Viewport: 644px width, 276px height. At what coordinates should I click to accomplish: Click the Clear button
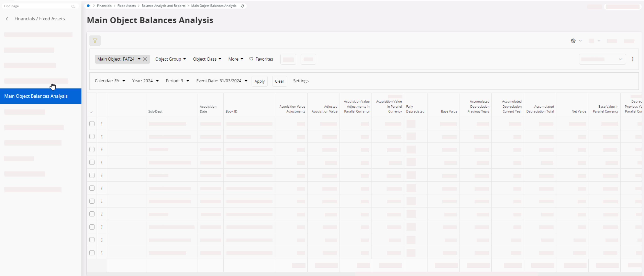[279, 81]
